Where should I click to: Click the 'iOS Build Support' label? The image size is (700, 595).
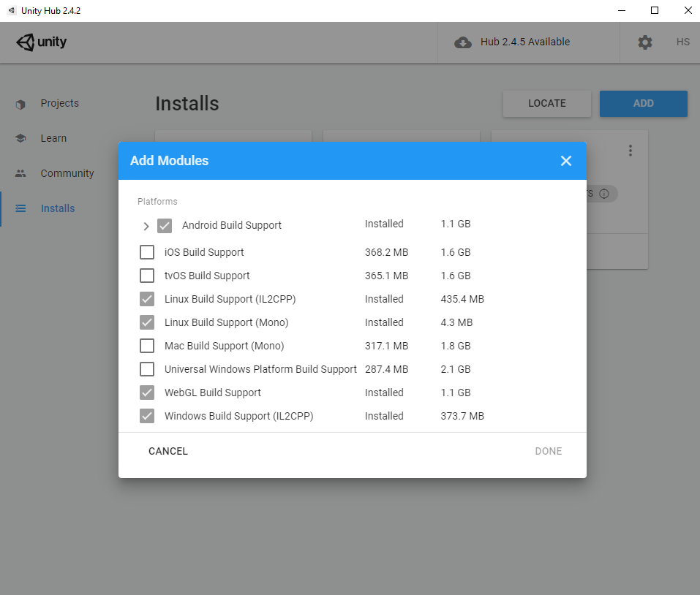[x=204, y=252]
